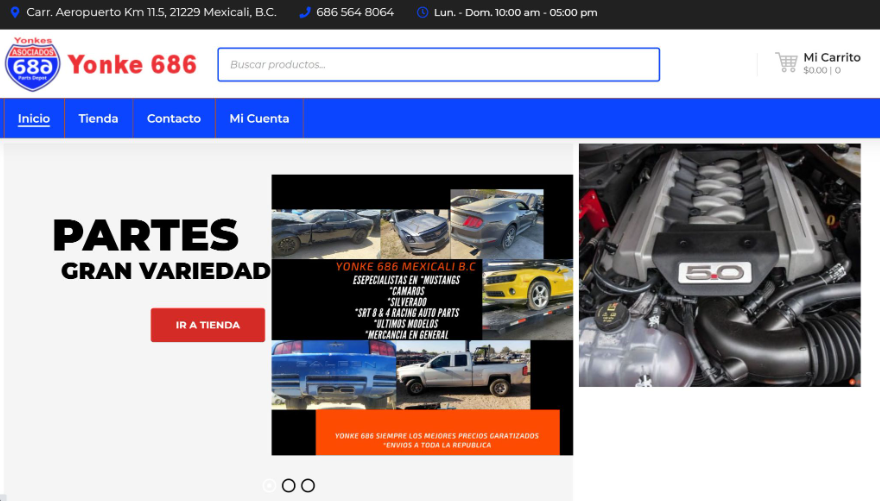Click phone number 686 564 8064
This screenshot has height=501, width=880.
(355, 12)
